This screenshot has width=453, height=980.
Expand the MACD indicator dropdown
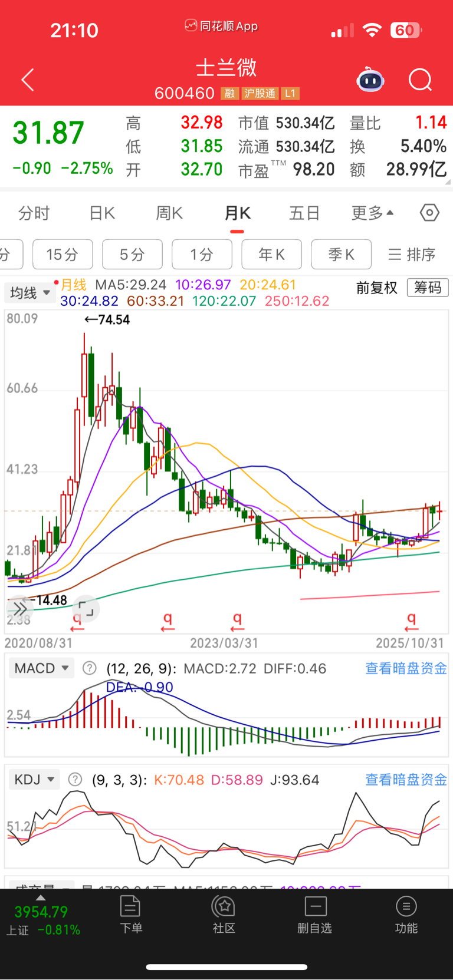coord(41,668)
